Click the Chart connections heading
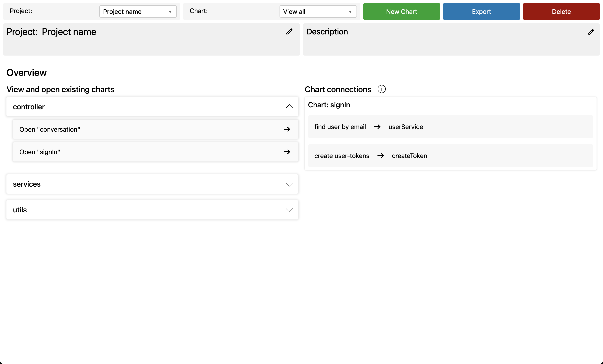The height and width of the screenshot is (364, 603). click(x=338, y=89)
